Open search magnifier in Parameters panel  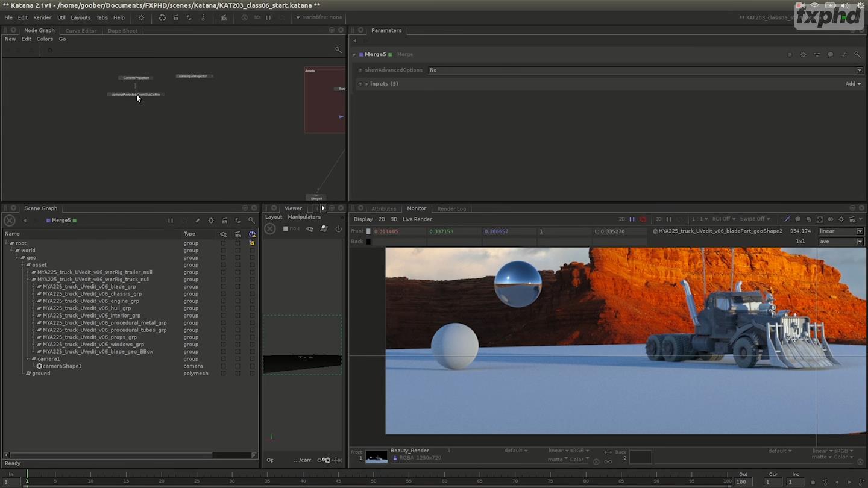857,54
